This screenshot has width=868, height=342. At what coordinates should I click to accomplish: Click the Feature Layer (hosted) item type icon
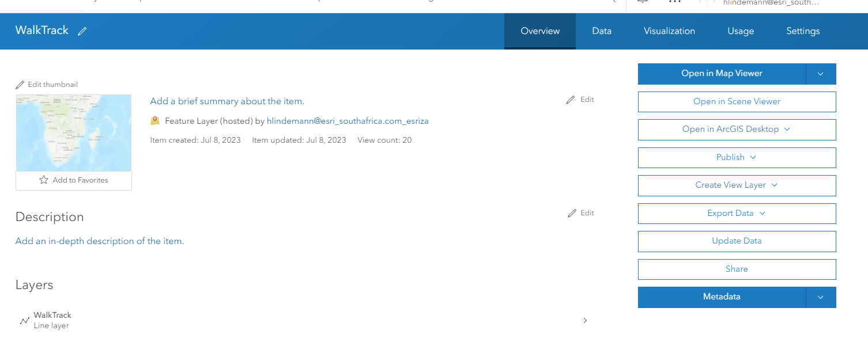[154, 120]
